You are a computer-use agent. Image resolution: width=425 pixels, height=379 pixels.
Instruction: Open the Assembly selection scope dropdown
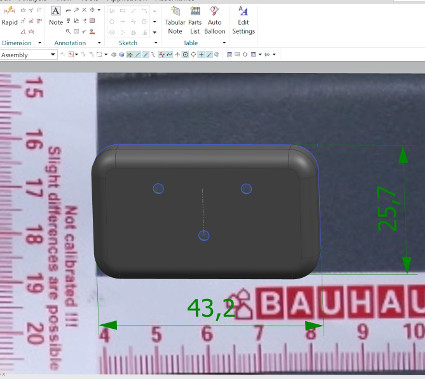53,54
